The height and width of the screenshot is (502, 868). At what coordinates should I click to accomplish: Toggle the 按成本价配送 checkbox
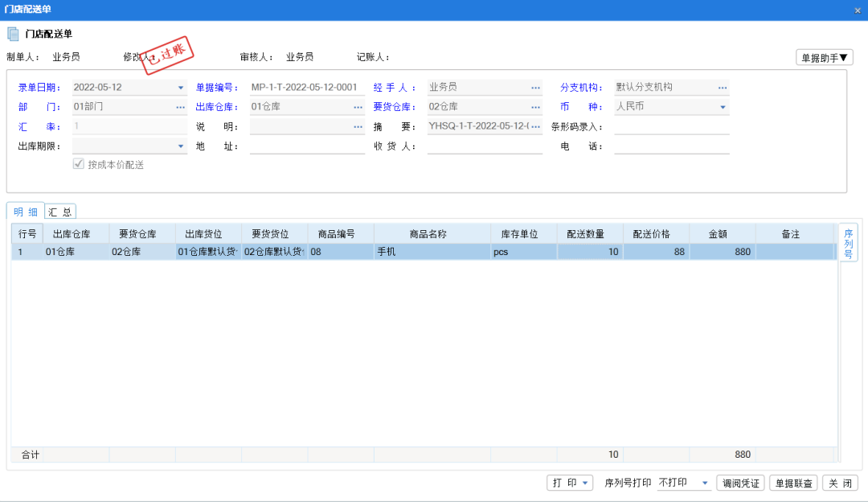click(x=79, y=164)
